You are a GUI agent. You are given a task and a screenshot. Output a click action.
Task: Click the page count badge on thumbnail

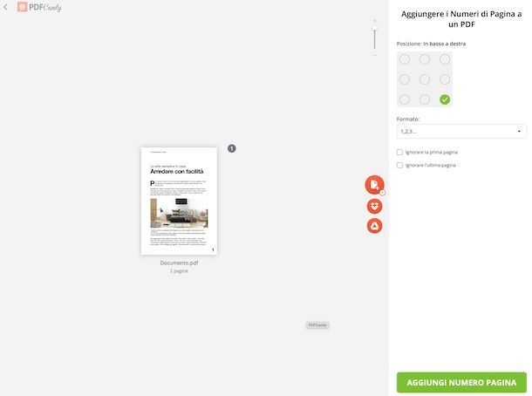coord(231,148)
